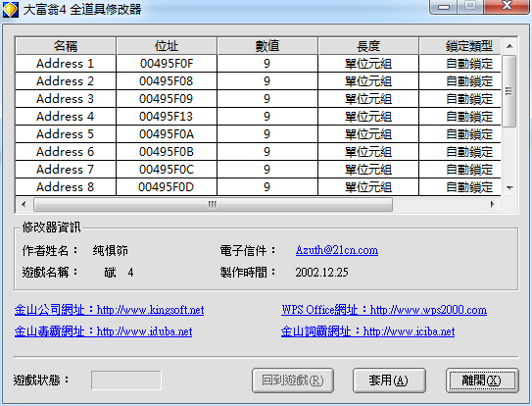The width and height of the screenshot is (532, 406).
Task: Select the Address 4 row name cell
Action: pyautogui.click(x=66, y=117)
